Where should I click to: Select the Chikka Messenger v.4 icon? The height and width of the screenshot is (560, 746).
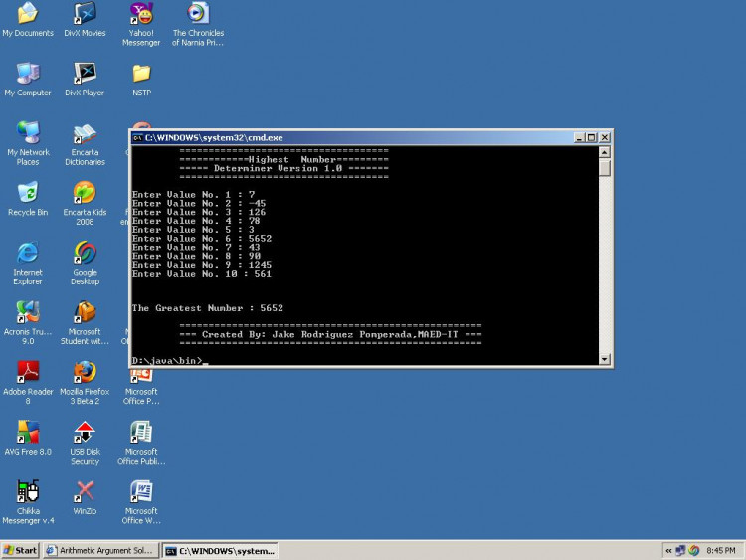click(28, 491)
